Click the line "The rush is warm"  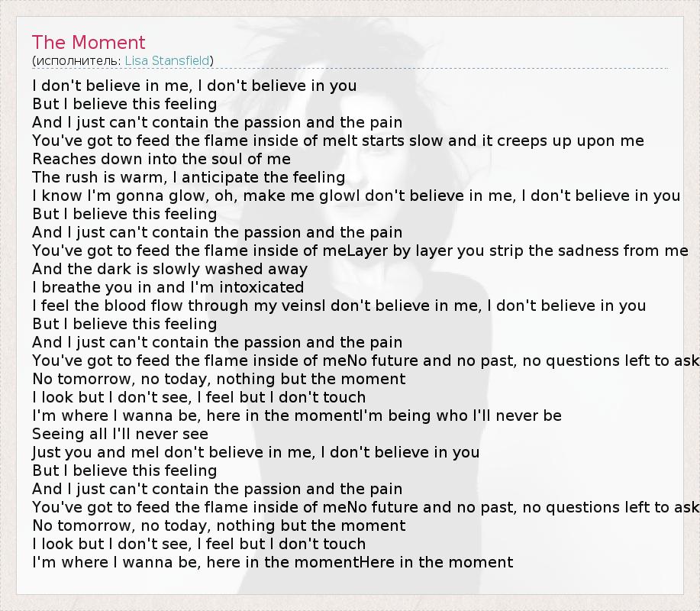pos(189,177)
